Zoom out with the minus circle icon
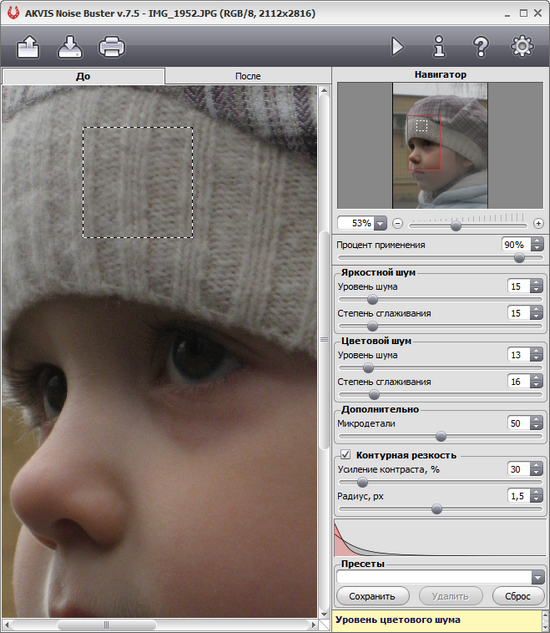The height and width of the screenshot is (633, 550). pyautogui.click(x=398, y=223)
